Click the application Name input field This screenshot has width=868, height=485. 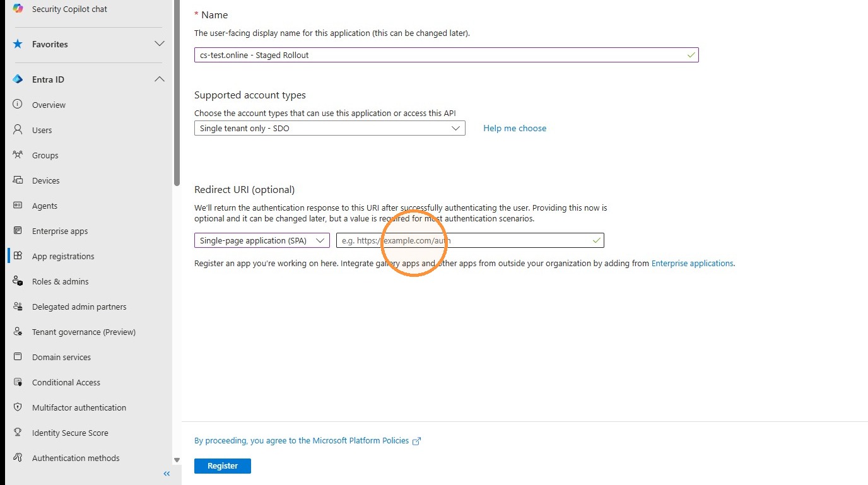pyautogui.click(x=446, y=55)
